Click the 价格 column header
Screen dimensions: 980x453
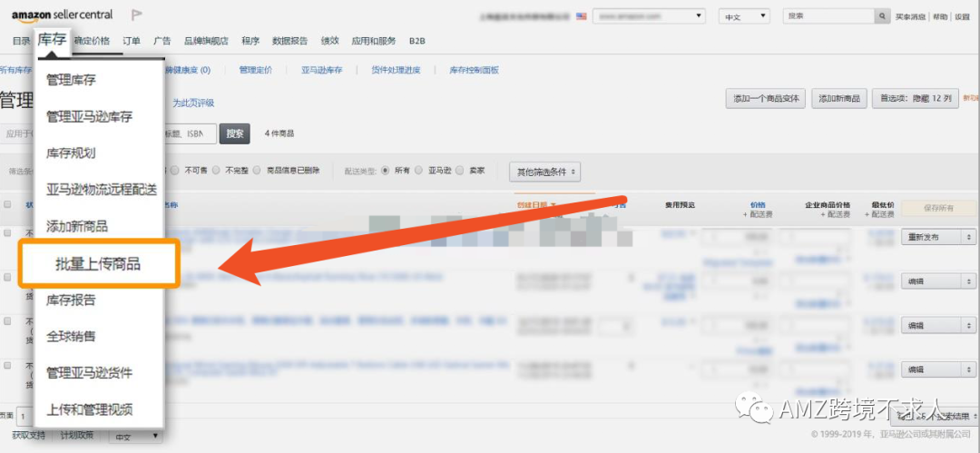758,204
